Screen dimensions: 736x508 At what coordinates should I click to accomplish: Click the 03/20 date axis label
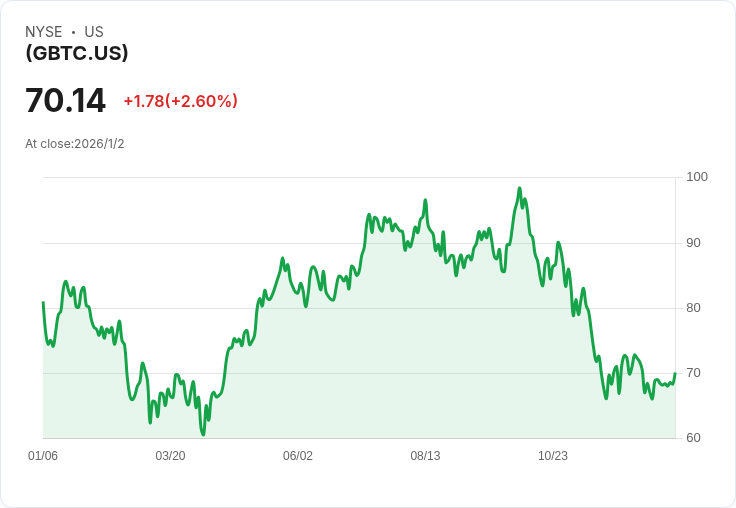170,456
